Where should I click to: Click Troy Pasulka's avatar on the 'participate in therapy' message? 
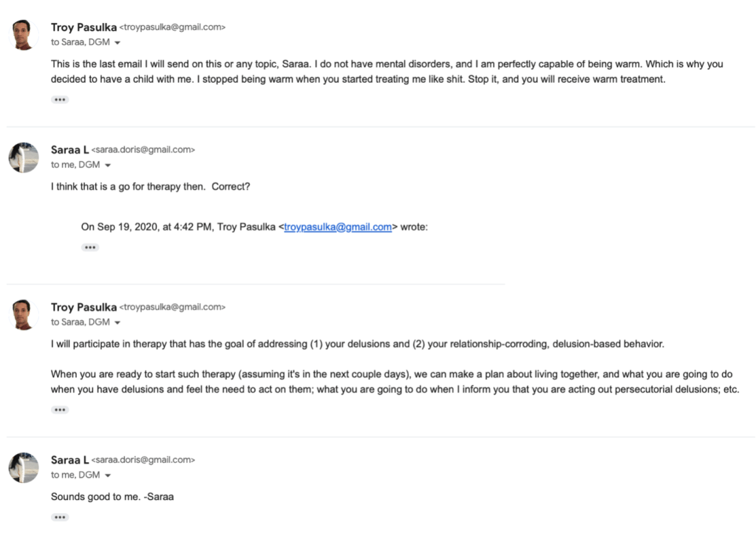pyautogui.click(x=23, y=314)
